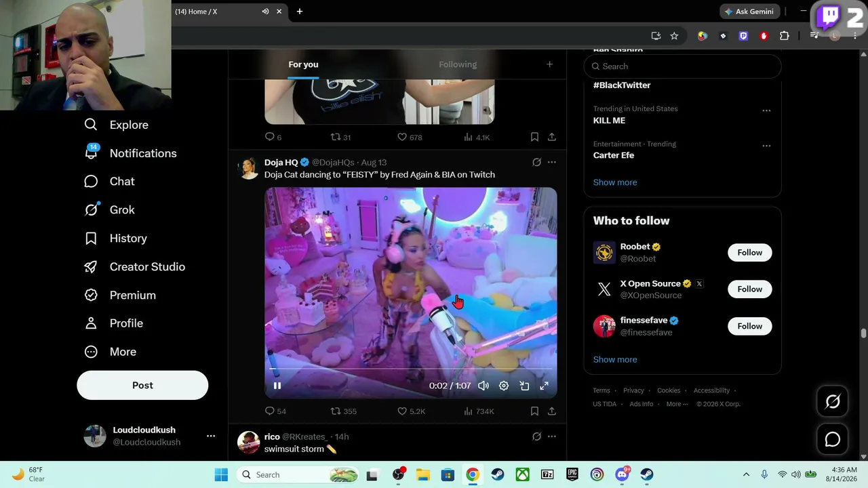Image resolution: width=868 pixels, height=488 pixels.
Task: Mute the video with the speaker icon
Action: 484,386
